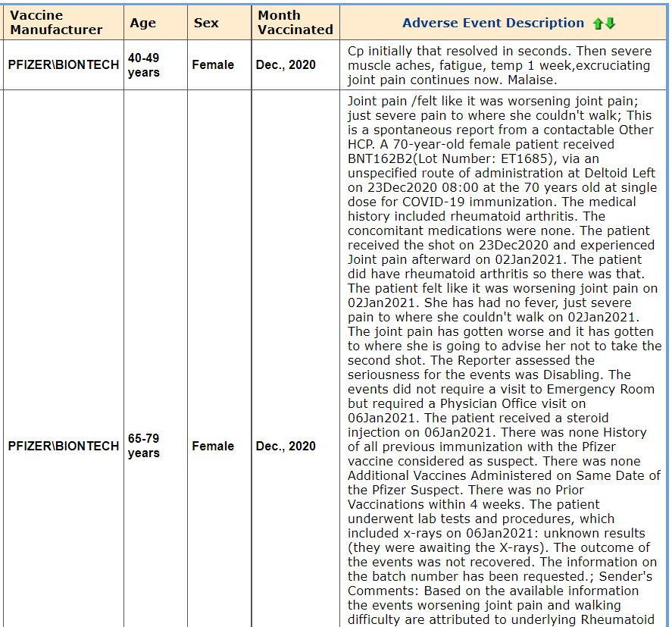672x627 pixels.
Task: Select PFIZER\BIONTECH in the 65-79 years row
Action: [x=63, y=446]
